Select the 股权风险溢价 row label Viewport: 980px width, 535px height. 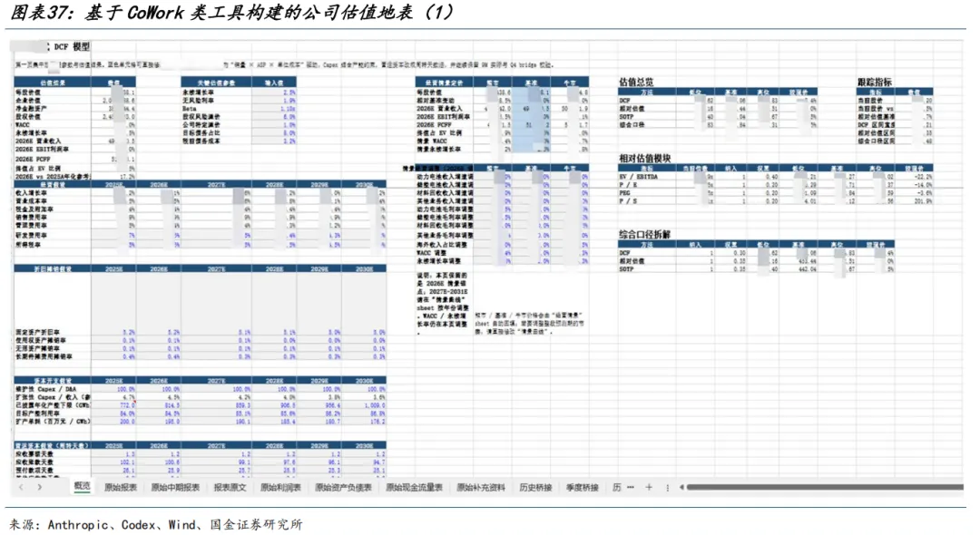pos(201,117)
